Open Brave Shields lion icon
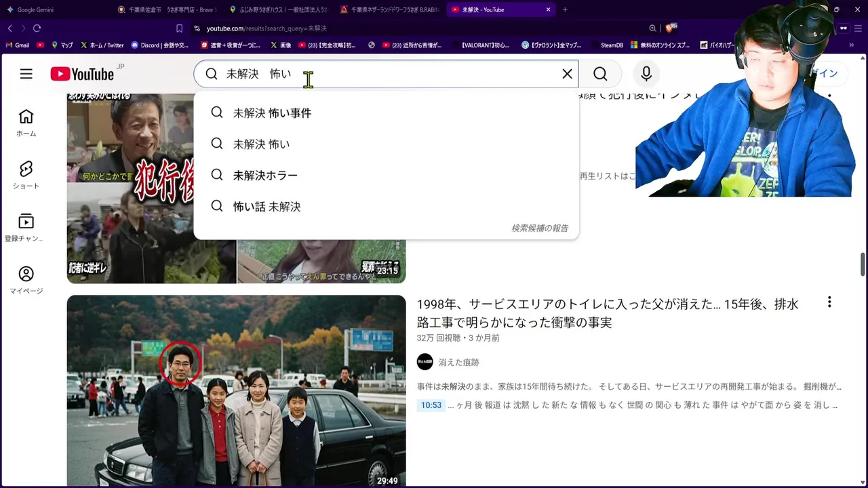 click(670, 28)
